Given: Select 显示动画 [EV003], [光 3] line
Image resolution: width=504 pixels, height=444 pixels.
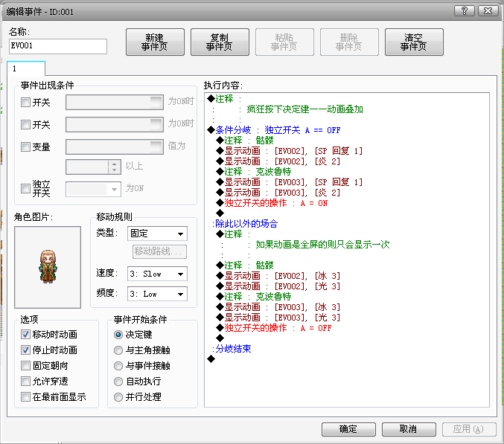Looking at the screenshot, I should [x=278, y=318].
